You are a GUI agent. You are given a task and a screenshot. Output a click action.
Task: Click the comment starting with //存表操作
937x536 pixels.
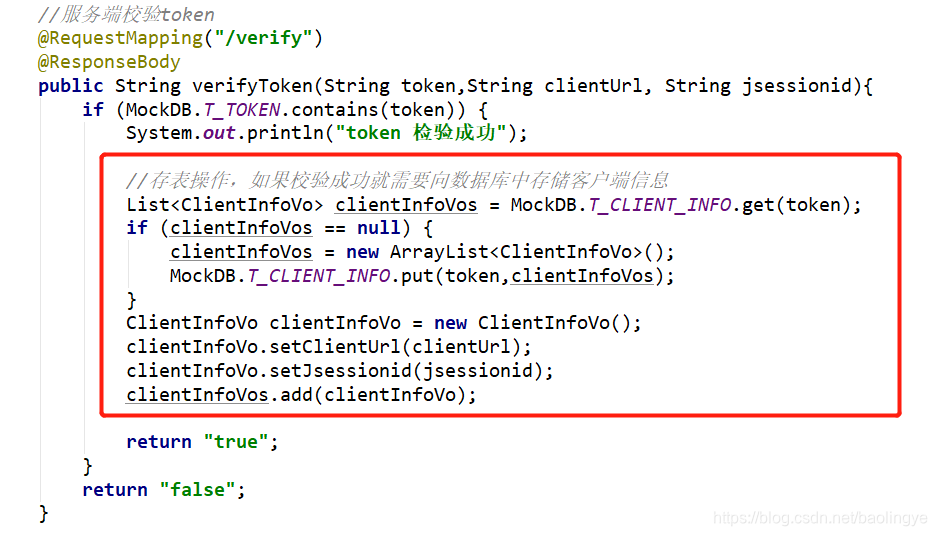click(x=397, y=180)
